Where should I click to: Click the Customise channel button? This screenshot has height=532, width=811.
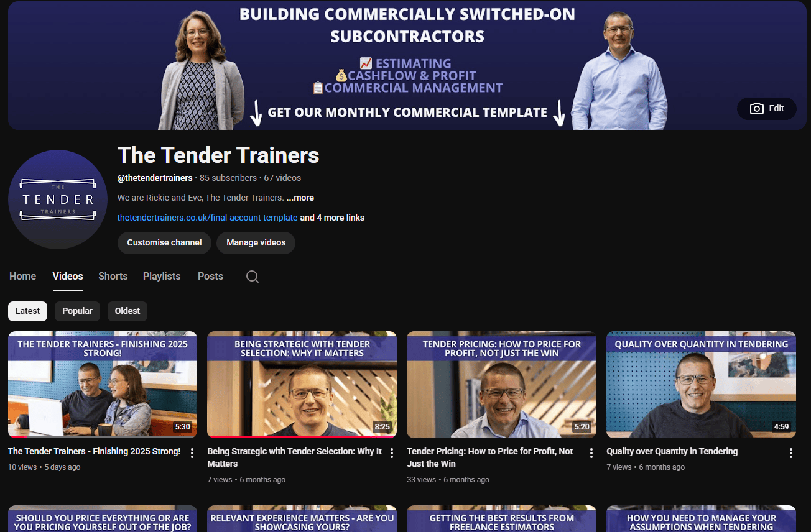[164, 243]
